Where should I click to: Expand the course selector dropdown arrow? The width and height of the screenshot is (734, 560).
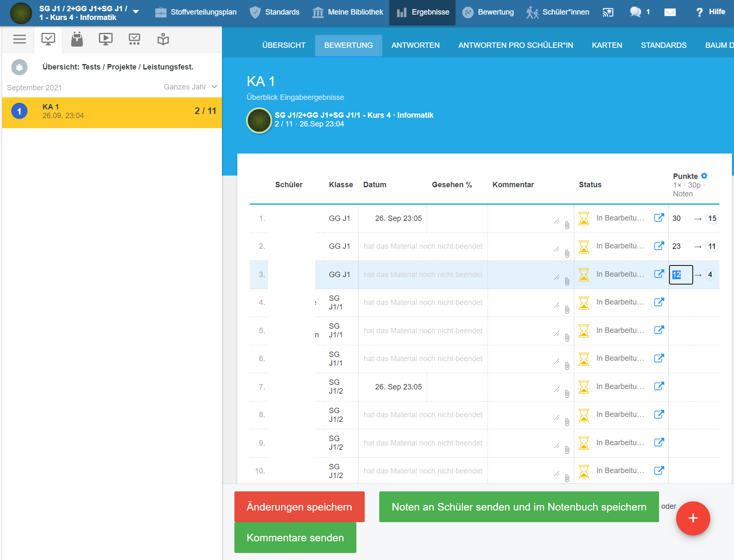point(136,12)
